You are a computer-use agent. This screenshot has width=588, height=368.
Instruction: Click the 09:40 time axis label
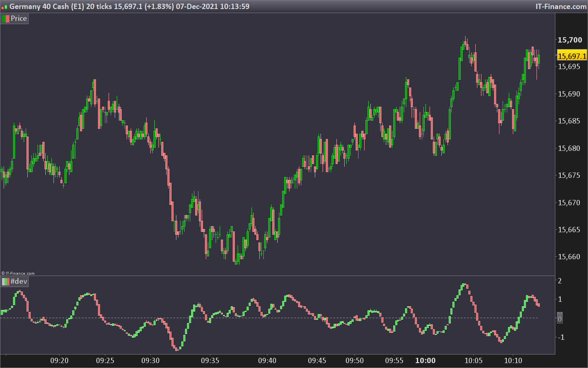tap(267, 361)
